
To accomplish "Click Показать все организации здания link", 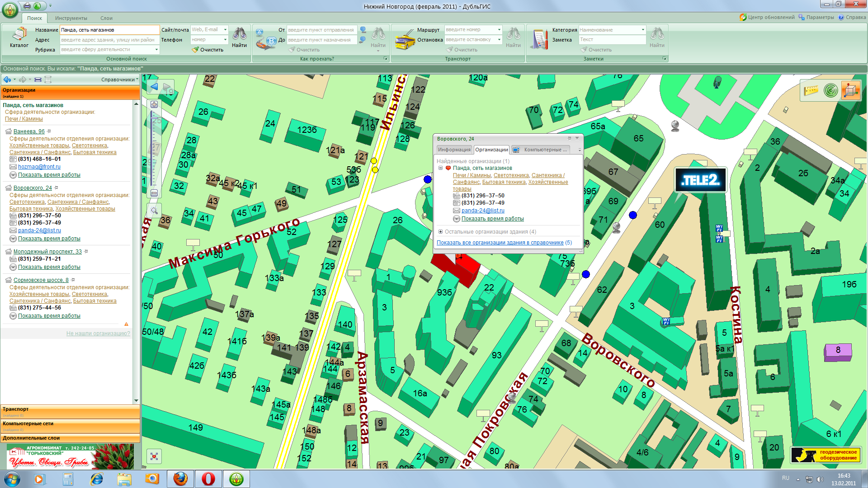I will [500, 243].
